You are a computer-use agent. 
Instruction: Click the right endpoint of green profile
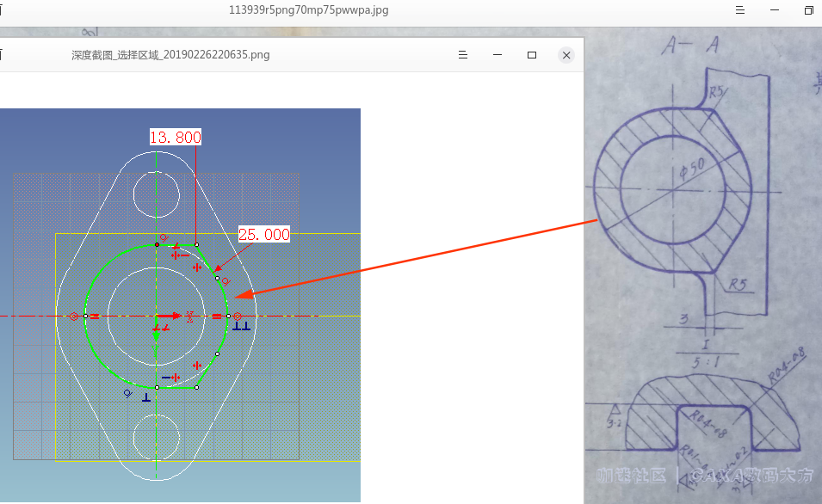coord(228,316)
